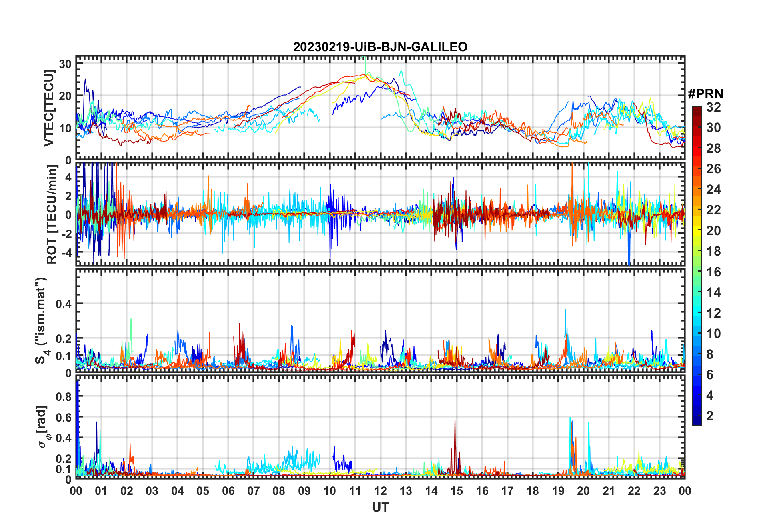
Task: Click the plot title 20230219-UiB-BJN-GALILEO
Action: coord(380,47)
